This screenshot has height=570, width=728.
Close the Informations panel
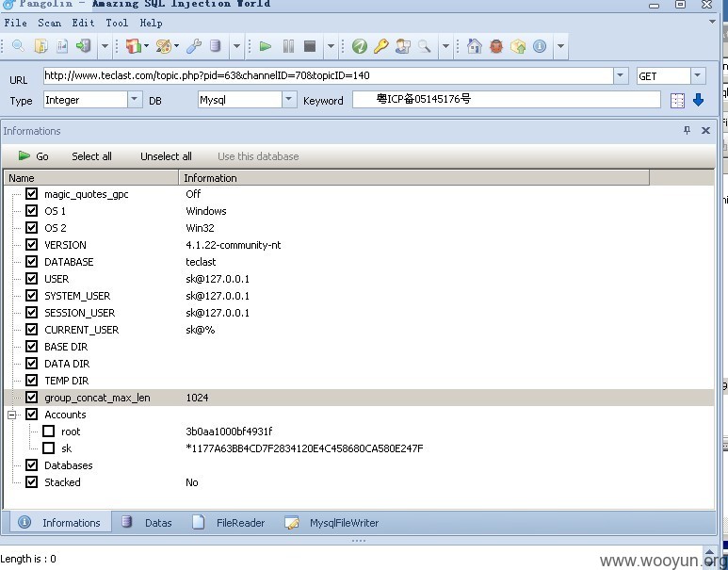705,131
